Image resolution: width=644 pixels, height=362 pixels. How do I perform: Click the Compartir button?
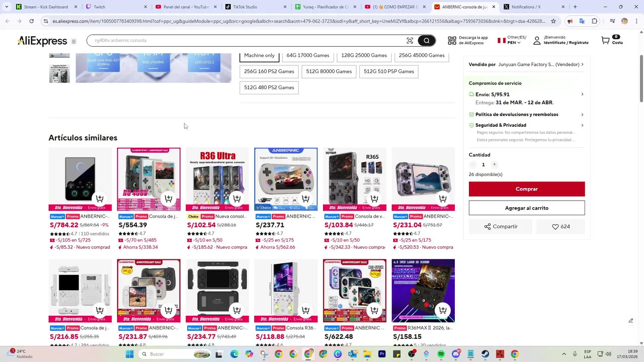pyautogui.click(x=501, y=227)
